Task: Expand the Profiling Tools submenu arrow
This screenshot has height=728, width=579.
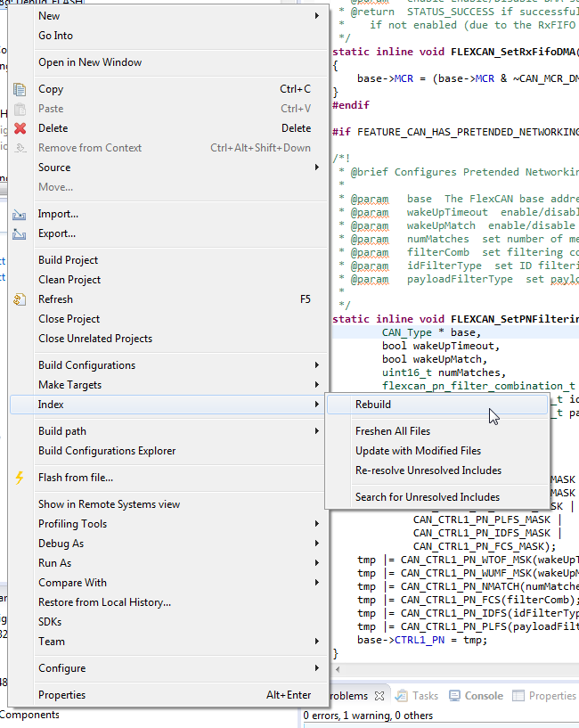Action: 316,523
